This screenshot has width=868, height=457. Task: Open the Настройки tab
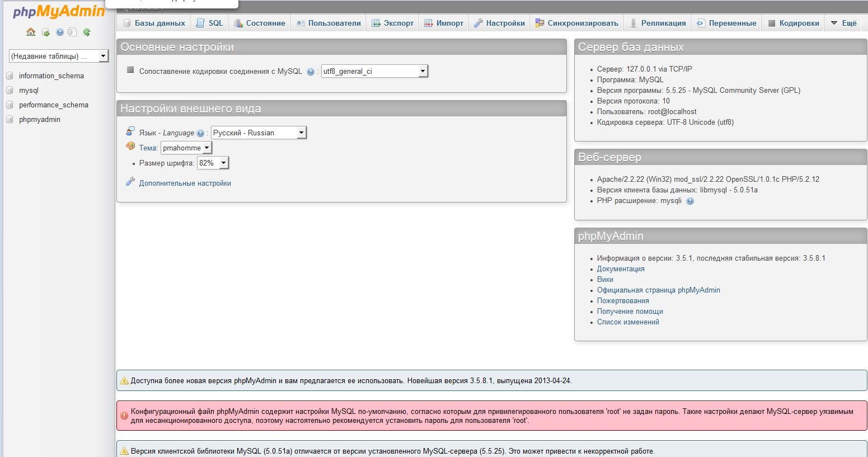tap(499, 23)
